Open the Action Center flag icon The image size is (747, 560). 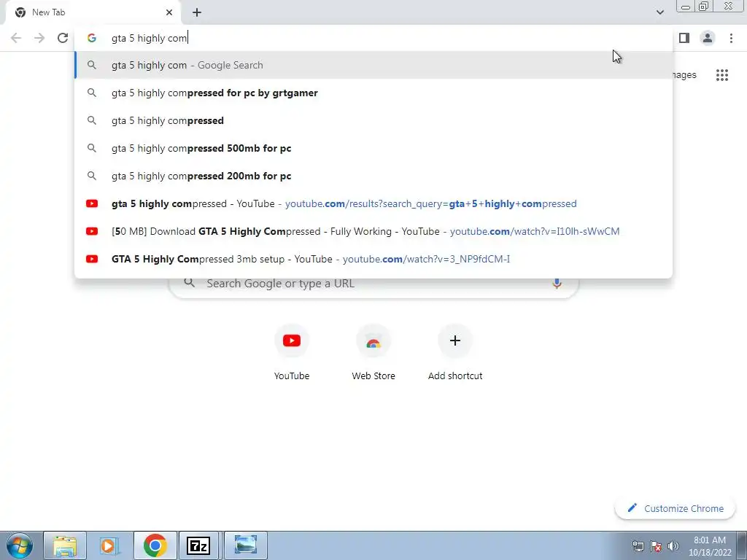pyautogui.click(x=656, y=546)
